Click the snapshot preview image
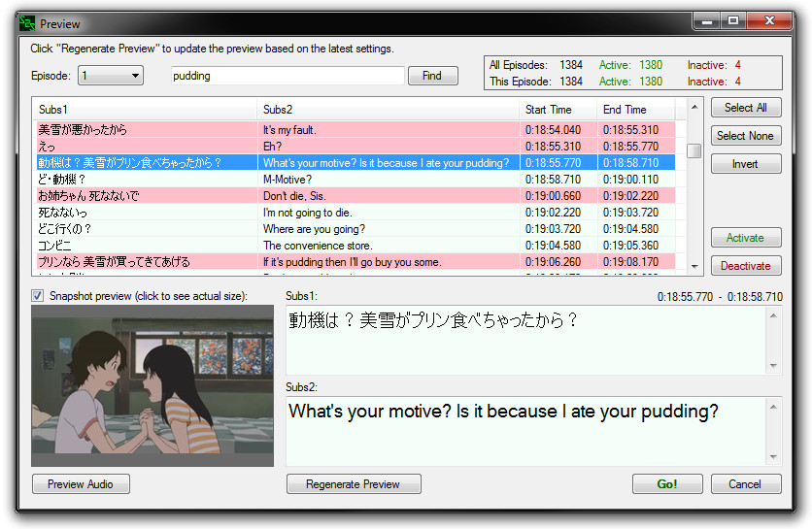This screenshot has width=812, height=529. (152, 385)
